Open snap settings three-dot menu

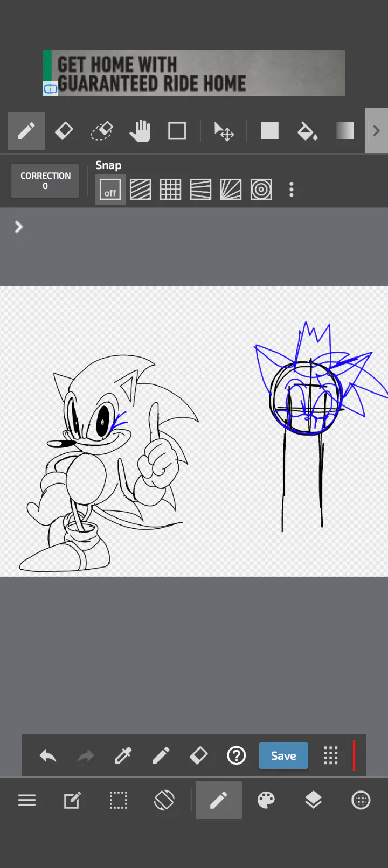pos(292,190)
